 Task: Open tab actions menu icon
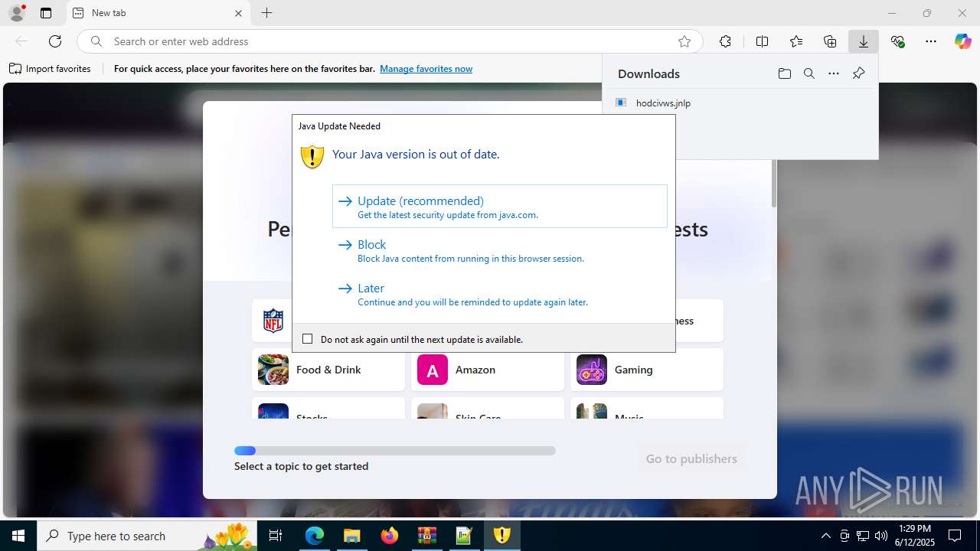[46, 13]
